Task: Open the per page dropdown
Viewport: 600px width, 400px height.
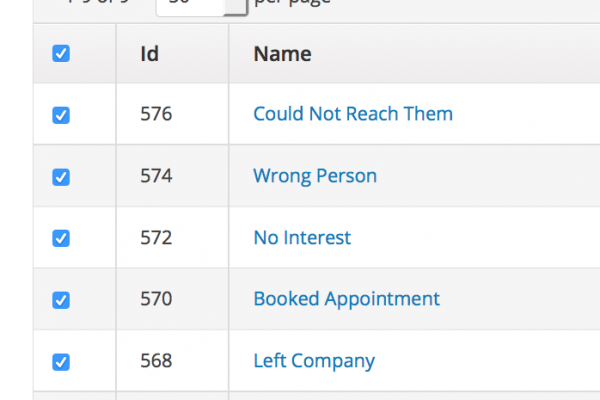Action: (x=201, y=5)
